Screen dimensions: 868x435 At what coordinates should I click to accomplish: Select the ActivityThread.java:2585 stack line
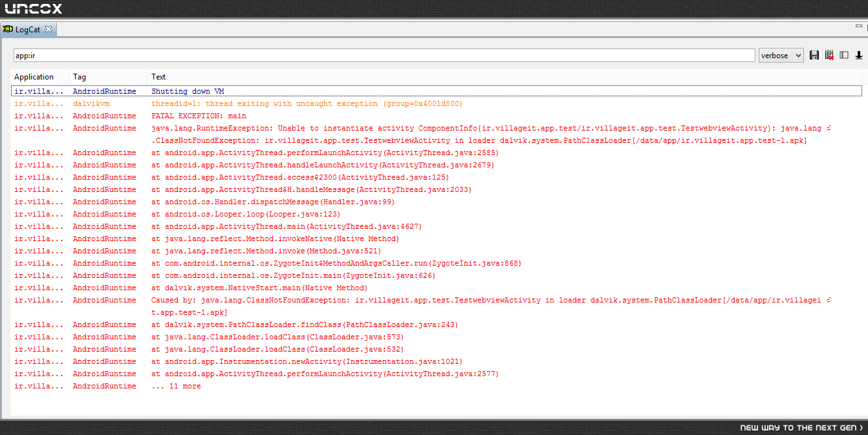pos(437,153)
